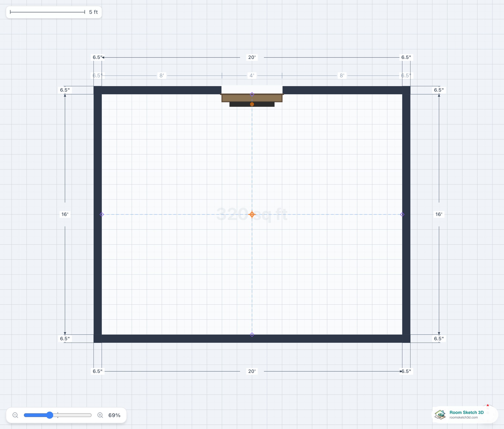This screenshot has height=429, width=504.
Task: Click the 6.5" label at right of top 20' line
Action: coord(406,58)
